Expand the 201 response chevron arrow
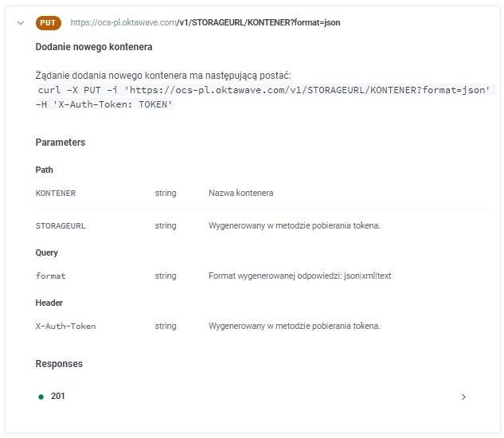The image size is (504, 438). [463, 397]
